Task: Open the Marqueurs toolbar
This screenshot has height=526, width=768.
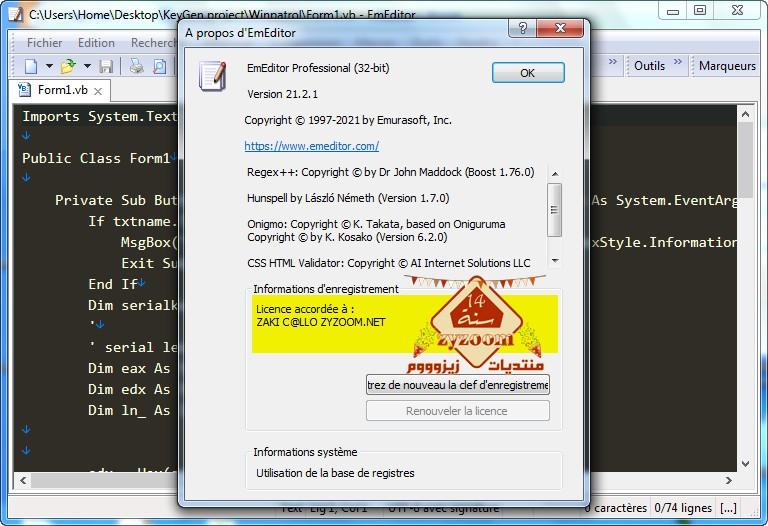Action: [727, 66]
